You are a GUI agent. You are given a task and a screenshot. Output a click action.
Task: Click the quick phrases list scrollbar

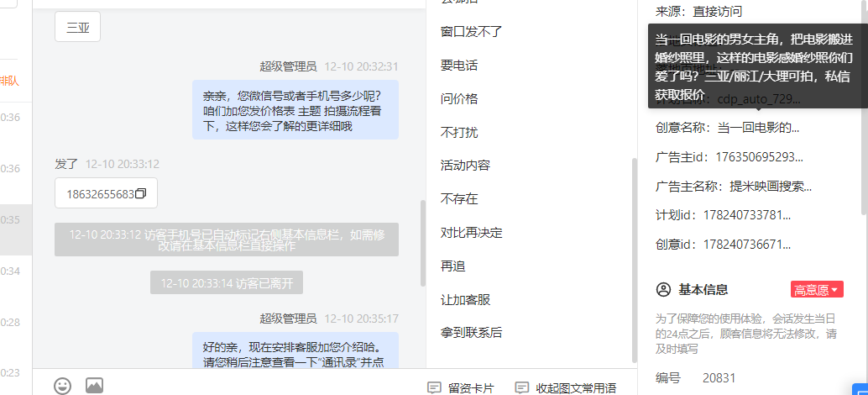635,259
